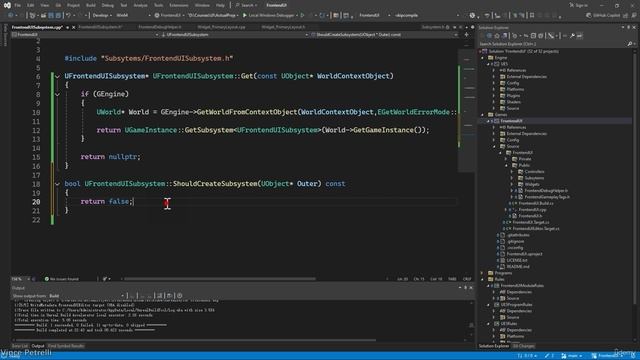
Task: Close the FrontendUISubsystem.cpp tab
Action: tap(73, 27)
